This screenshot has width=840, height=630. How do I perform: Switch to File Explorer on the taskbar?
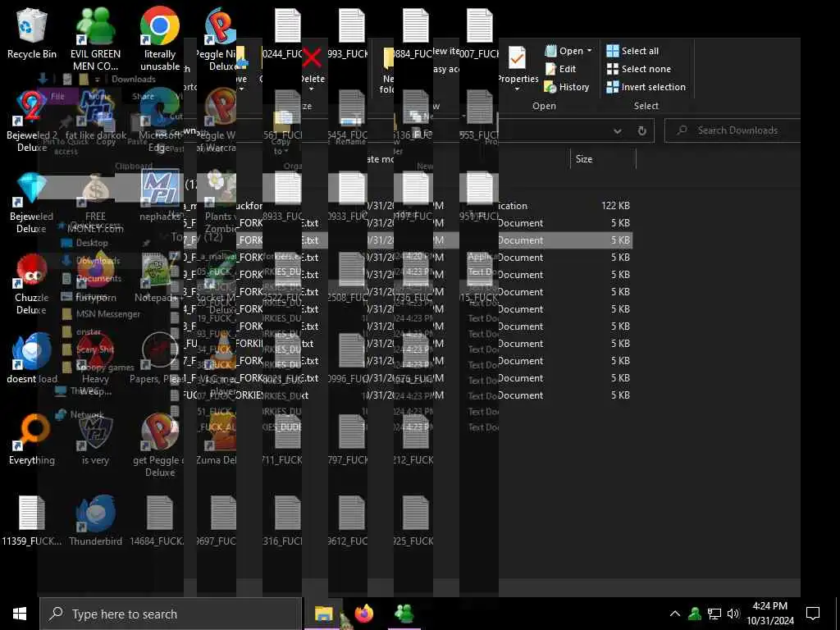[323, 614]
